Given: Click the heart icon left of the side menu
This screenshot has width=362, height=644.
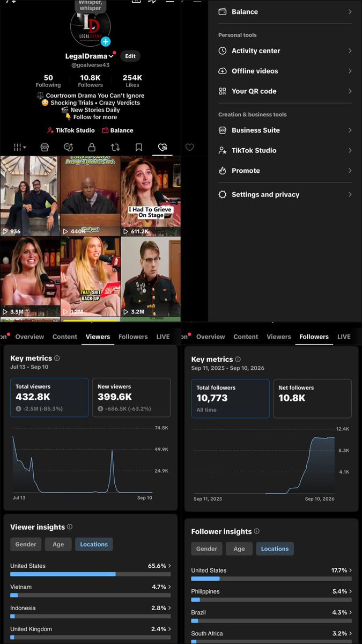Looking at the screenshot, I should pyautogui.click(x=189, y=147).
